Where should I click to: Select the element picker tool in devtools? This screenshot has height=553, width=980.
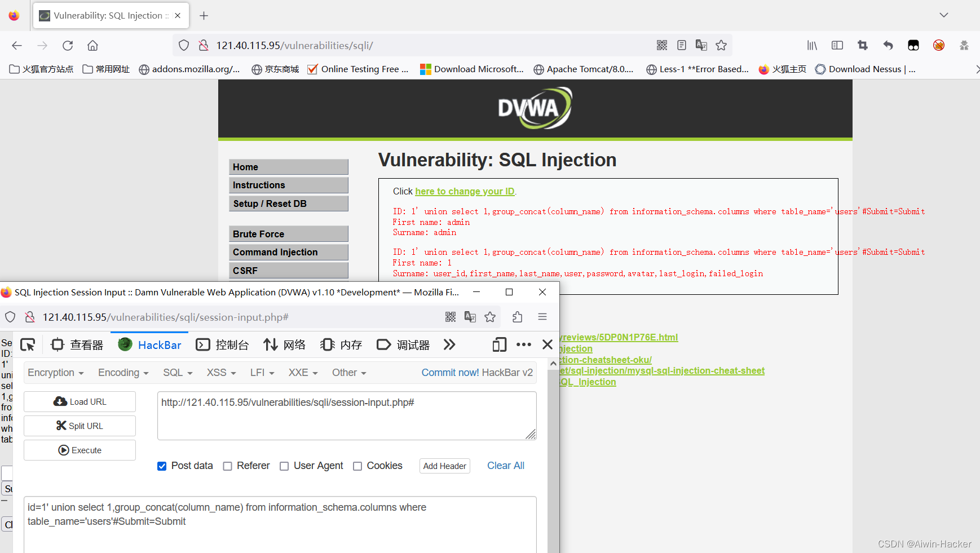(x=28, y=344)
